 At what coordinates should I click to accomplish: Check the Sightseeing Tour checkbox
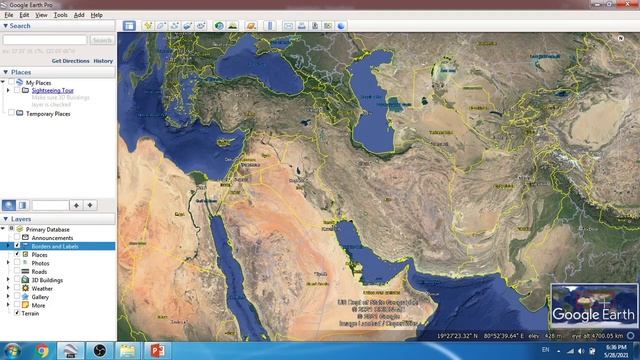[17, 90]
